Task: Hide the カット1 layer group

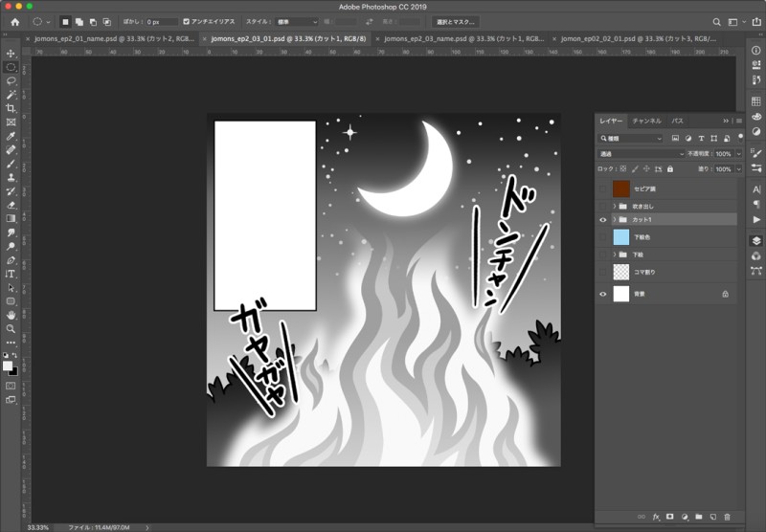Action: [602, 219]
